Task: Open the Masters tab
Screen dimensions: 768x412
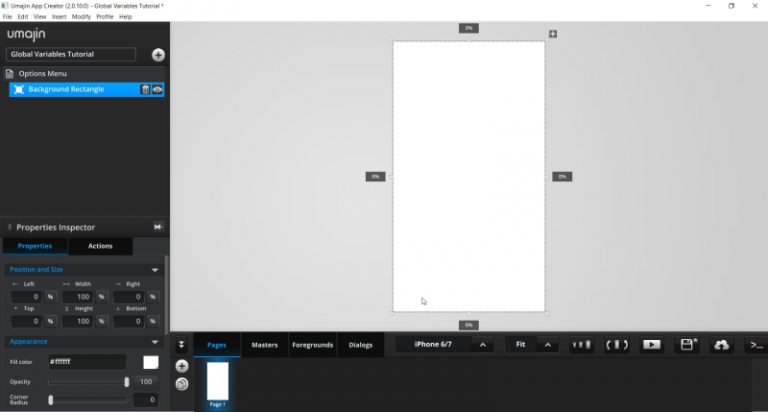Action: (x=264, y=345)
